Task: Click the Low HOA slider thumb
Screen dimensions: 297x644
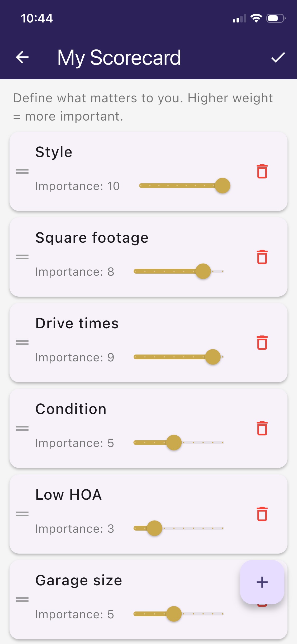Action: tap(154, 528)
